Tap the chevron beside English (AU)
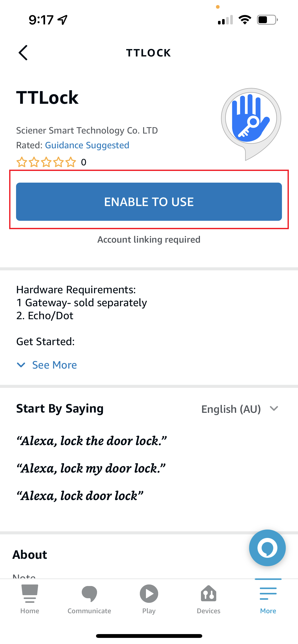Screen dimensions: 298x644 (x=274, y=408)
